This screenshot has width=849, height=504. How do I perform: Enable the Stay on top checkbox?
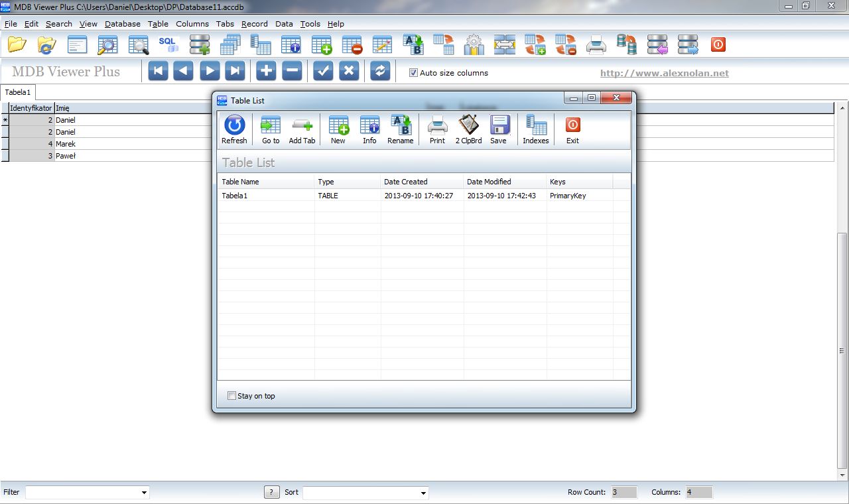coord(231,396)
